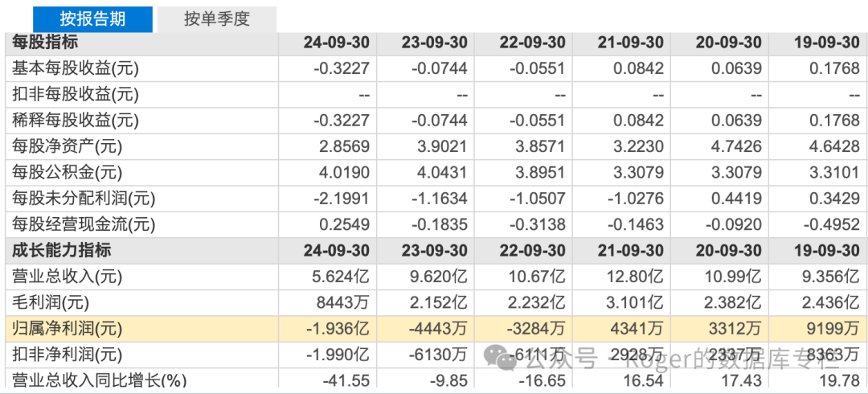This screenshot has height=394, width=868.
Task: Click the 2.8569 net asset value cell
Action: coord(343,146)
